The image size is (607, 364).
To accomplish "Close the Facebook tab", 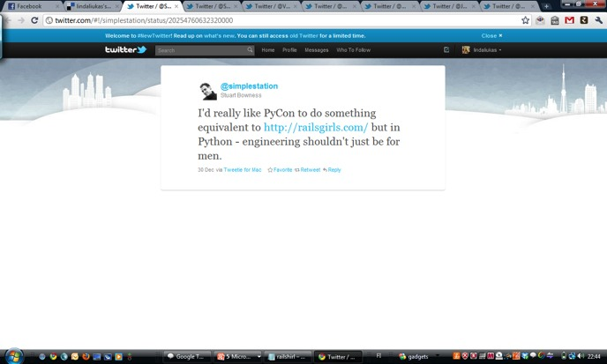I will (56, 6).
